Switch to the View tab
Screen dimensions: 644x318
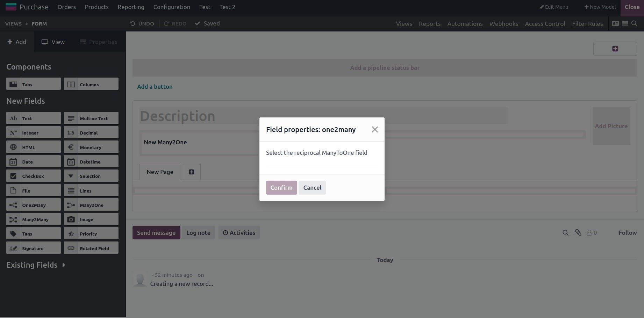click(53, 42)
